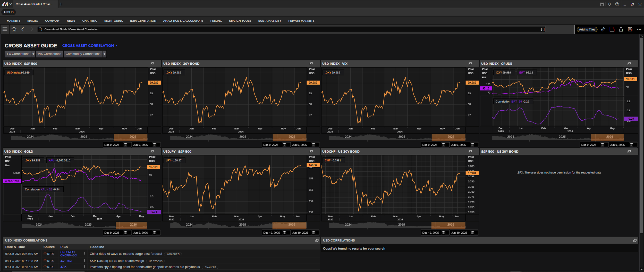The width and height of the screenshot is (644, 272).
Task: Click the Add to Tiles button
Action: [587, 29]
